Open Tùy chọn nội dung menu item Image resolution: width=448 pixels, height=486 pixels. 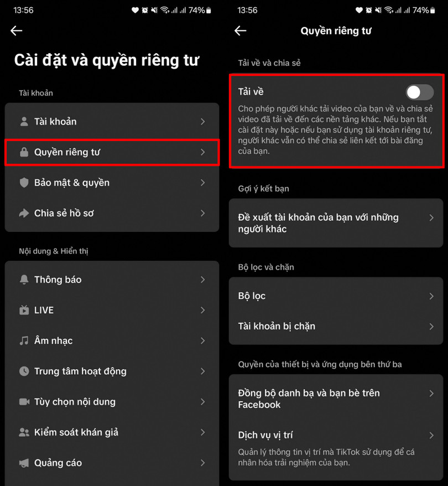(x=112, y=402)
